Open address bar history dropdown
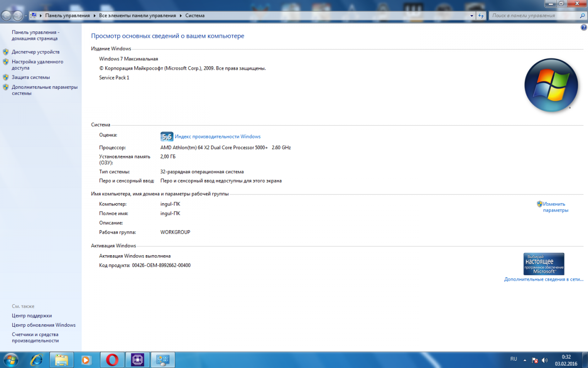The image size is (588, 368). pos(472,16)
